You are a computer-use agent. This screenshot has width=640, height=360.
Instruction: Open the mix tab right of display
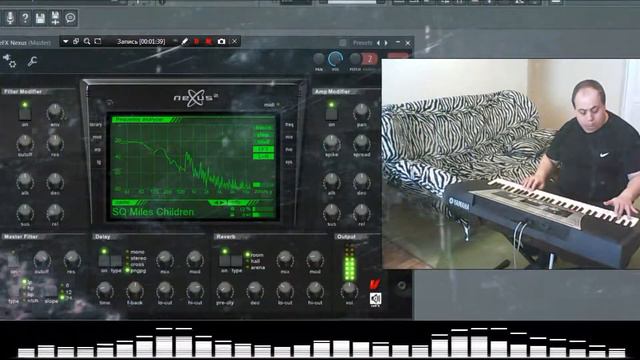coord(289,137)
